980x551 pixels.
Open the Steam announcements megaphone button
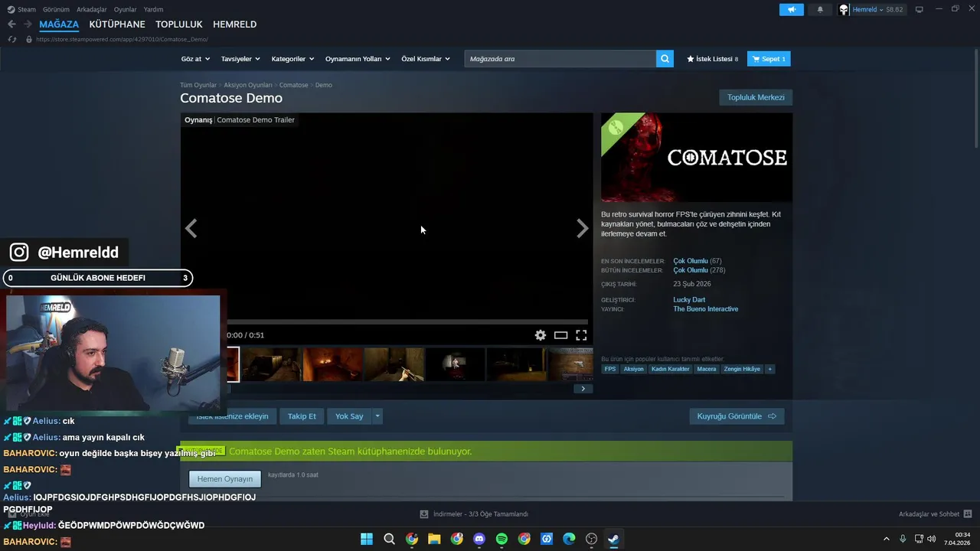coord(792,10)
